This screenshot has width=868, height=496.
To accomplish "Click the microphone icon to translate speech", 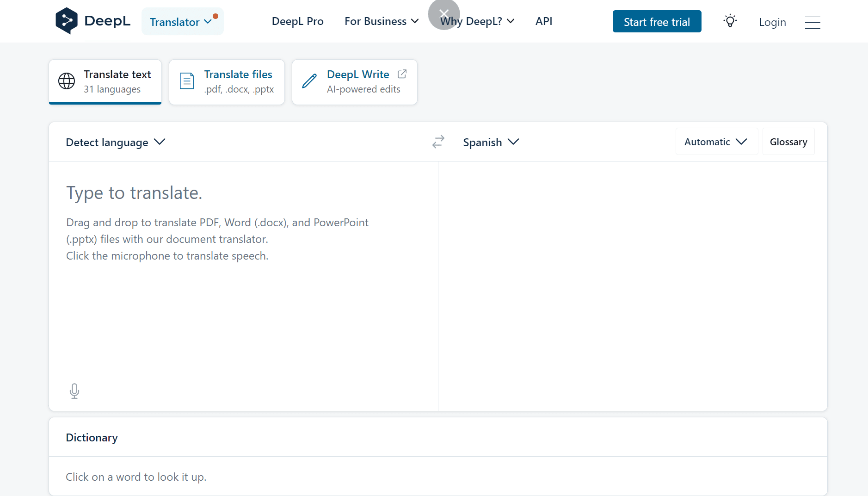I will 74,391.
